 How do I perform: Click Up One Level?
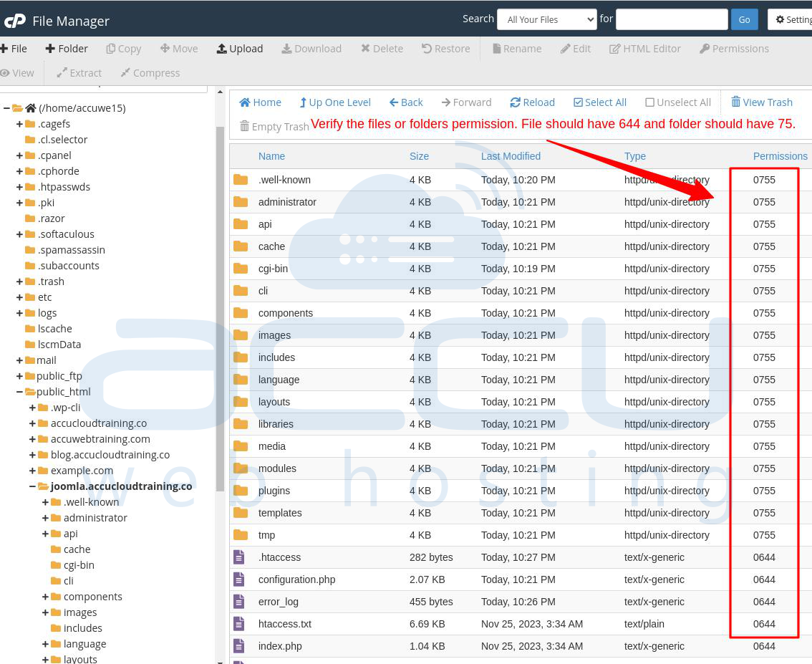[x=335, y=102]
